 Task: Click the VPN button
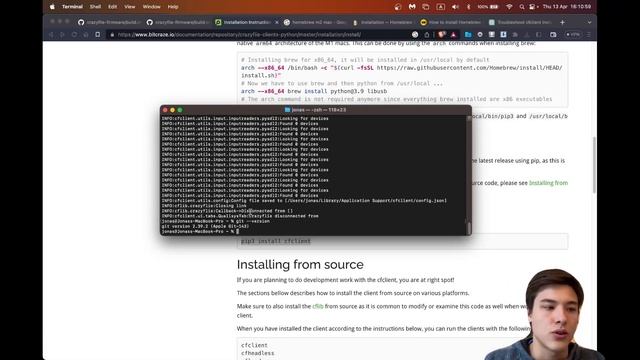coord(573,35)
